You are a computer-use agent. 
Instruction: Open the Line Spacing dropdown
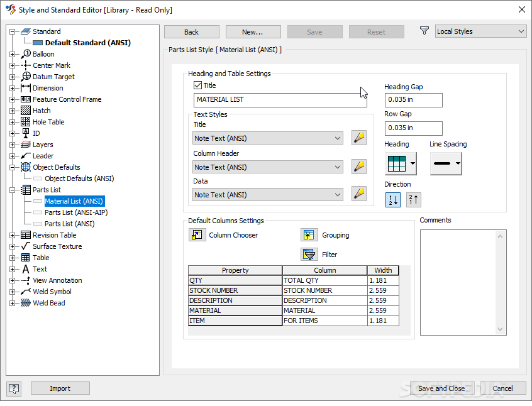pyautogui.click(x=446, y=163)
